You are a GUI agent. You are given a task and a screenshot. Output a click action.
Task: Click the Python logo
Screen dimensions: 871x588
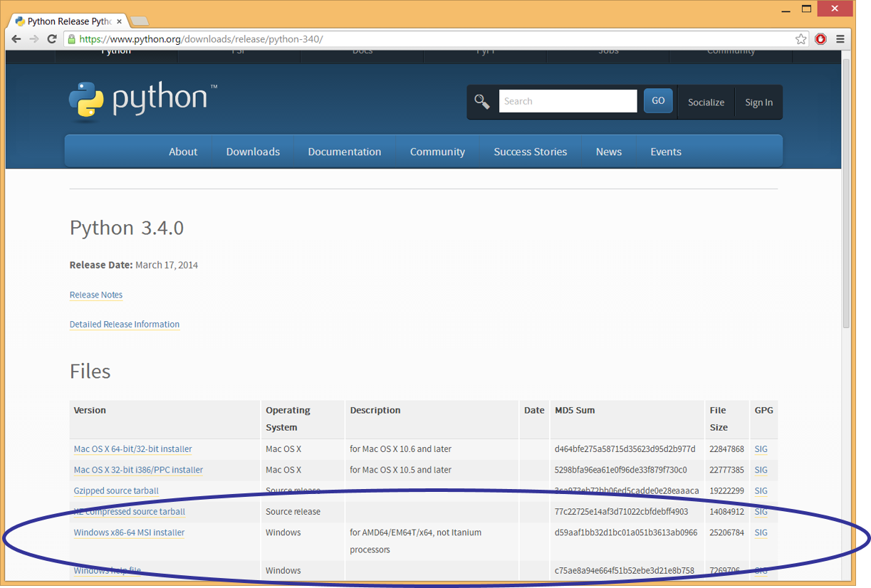click(x=143, y=100)
